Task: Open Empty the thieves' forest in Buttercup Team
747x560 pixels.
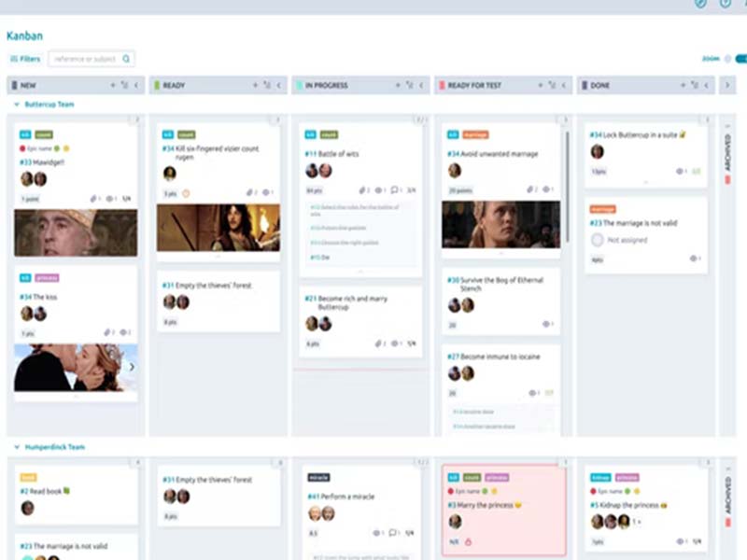Action: 207,286
